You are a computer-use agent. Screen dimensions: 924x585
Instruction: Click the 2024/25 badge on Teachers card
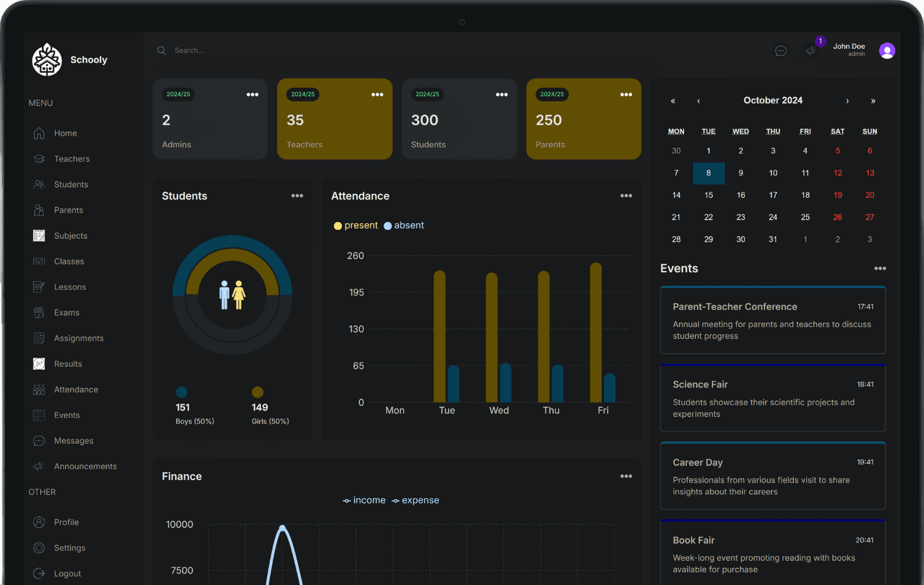(x=303, y=94)
